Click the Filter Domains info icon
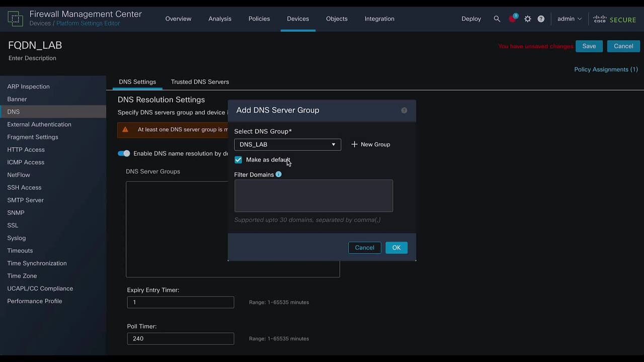Screen dimensions: 644x362 279,174
